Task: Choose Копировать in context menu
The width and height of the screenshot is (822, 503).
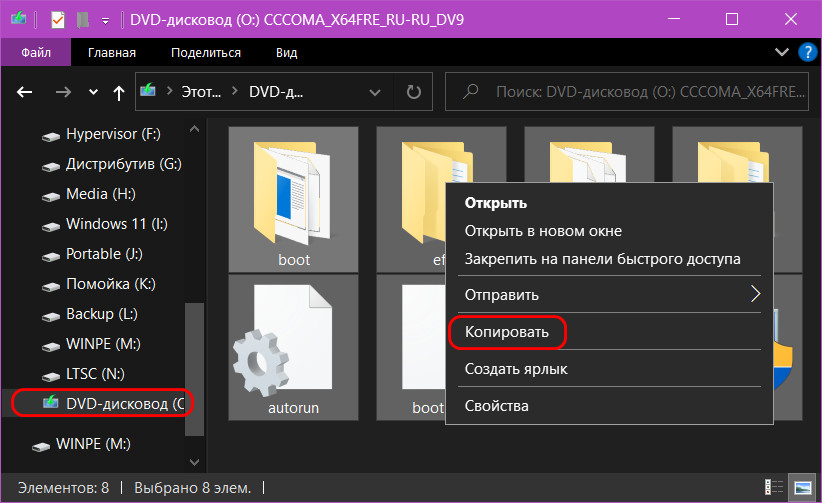Action: click(507, 332)
